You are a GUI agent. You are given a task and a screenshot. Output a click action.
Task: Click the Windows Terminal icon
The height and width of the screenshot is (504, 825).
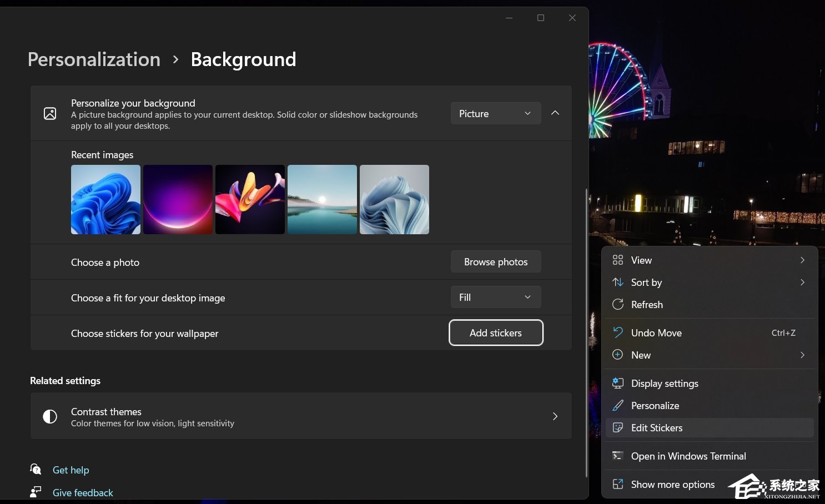pos(617,456)
